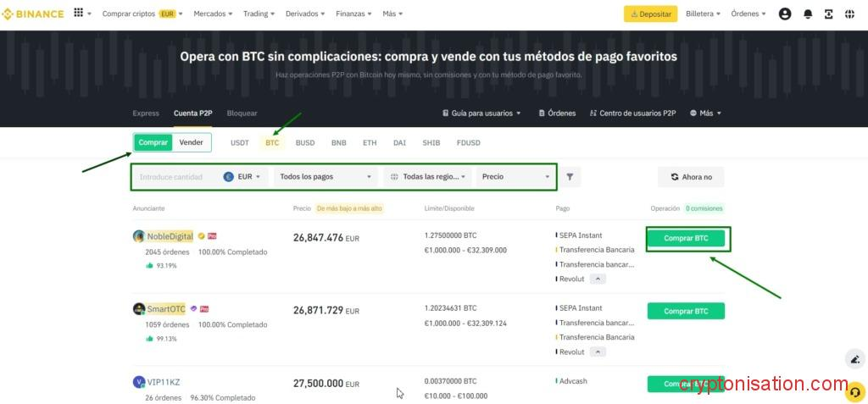Open the Todas las regiones dropdown

429,177
